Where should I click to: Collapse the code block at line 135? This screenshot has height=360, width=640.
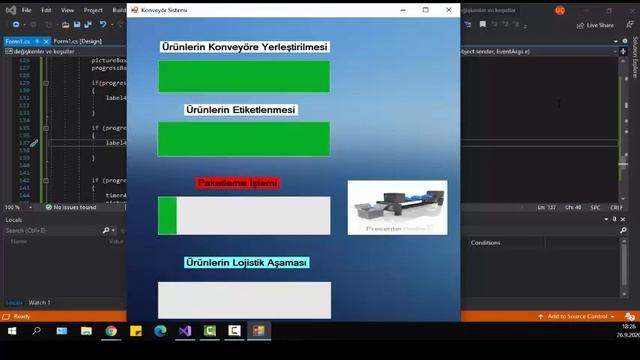(46, 128)
